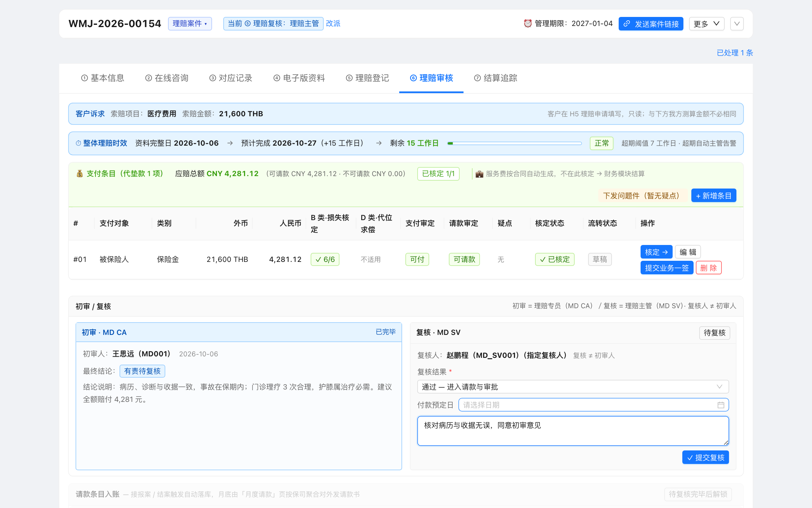Click the 已处理 1 条 link
The width and height of the screenshot is (812, 508).
[735, 53]
